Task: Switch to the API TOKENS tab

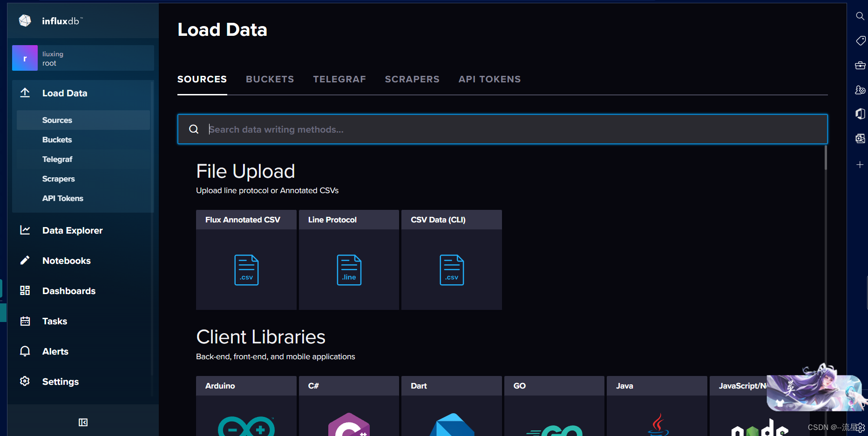Action: pos(489,79)
